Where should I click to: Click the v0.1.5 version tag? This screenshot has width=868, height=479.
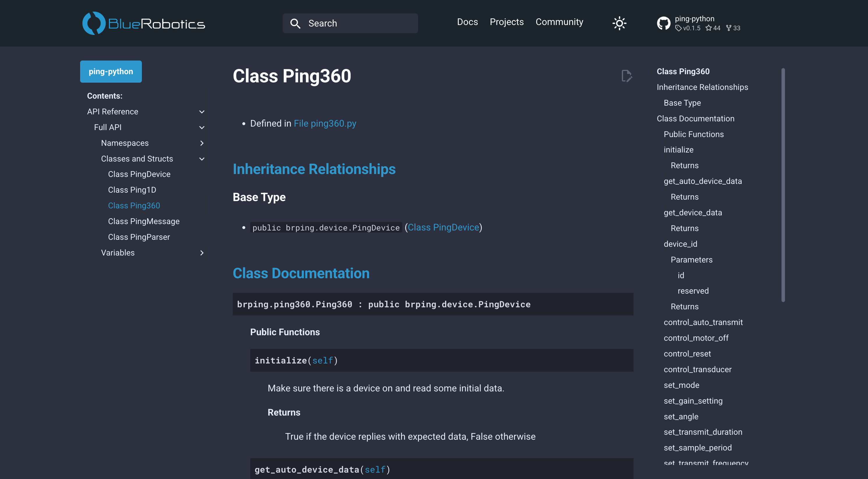click(688, 28)
